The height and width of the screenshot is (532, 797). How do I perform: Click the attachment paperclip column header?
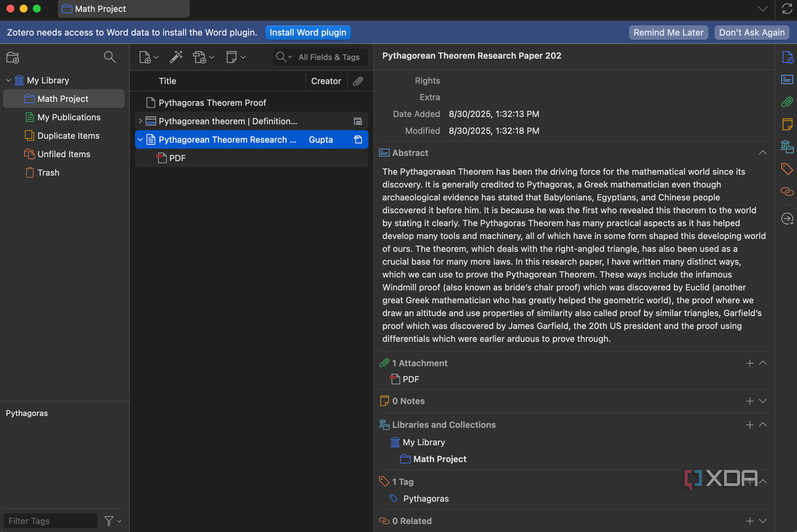click(x=358, y=81)
